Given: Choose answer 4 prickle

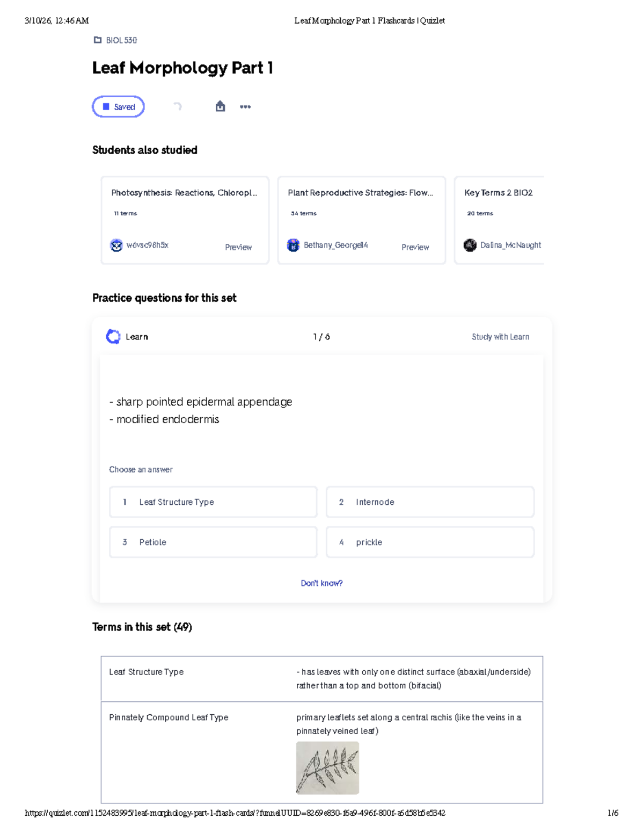Looking at the screenshot, I should point(430,542).
